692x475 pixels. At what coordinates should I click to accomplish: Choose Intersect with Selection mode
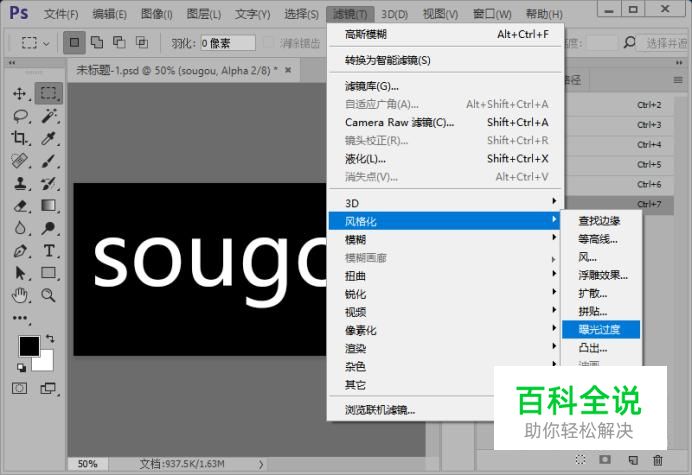(142, 42)
